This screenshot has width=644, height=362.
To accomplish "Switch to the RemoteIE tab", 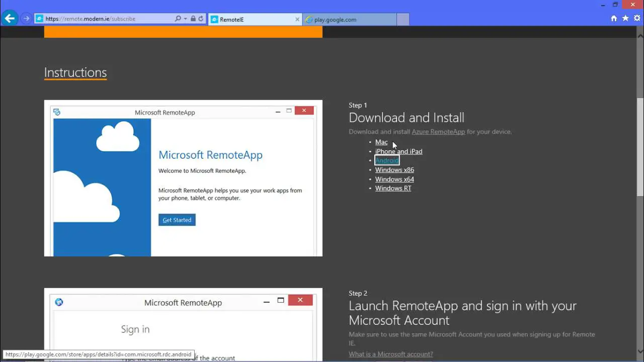I will pos(252,19).
